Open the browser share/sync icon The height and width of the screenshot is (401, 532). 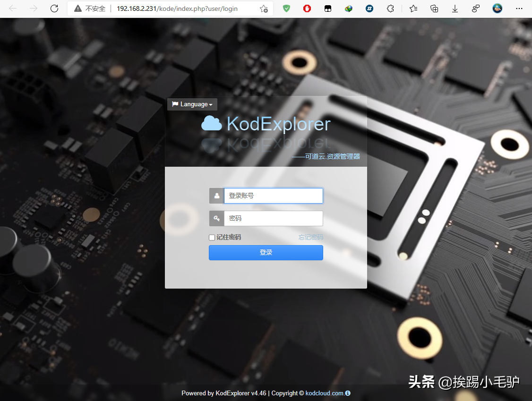point(476,9)
